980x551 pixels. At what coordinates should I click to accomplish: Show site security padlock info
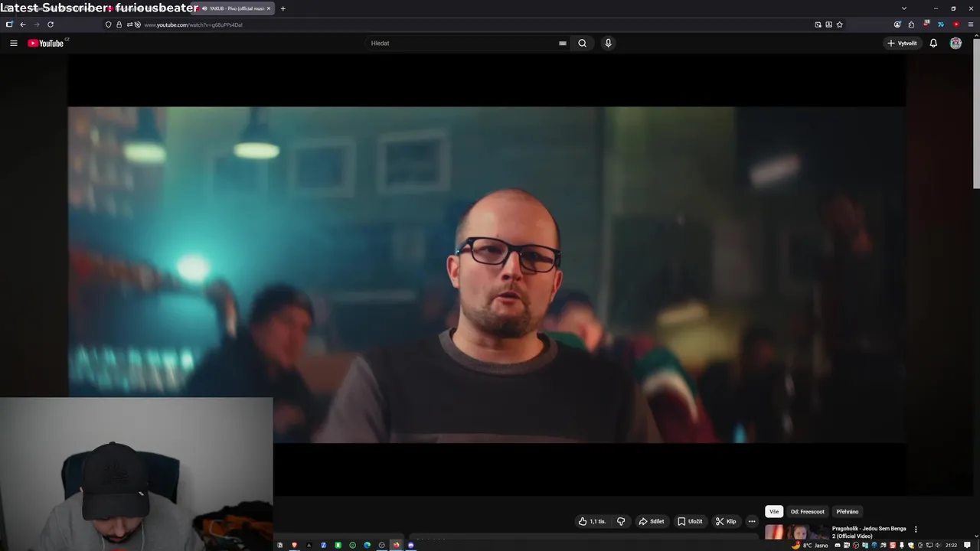pos(119,24)
